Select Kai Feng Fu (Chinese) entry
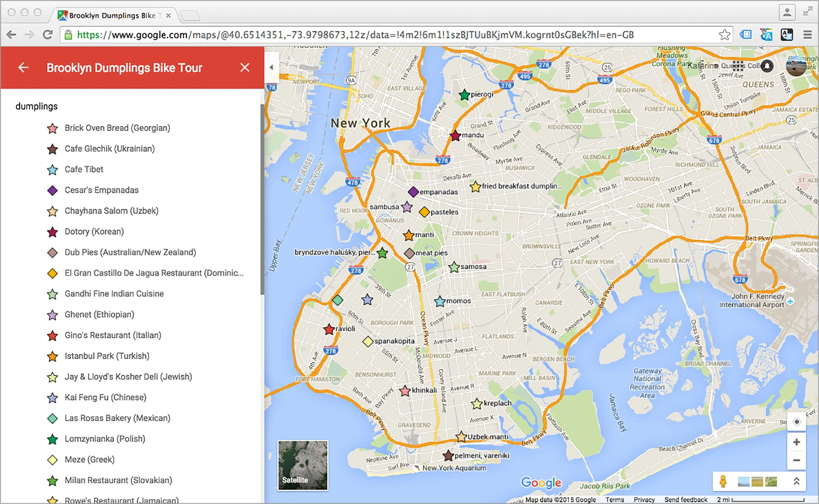Image resolution: width=819 pixels, height=504 pixels. (105, 398)
